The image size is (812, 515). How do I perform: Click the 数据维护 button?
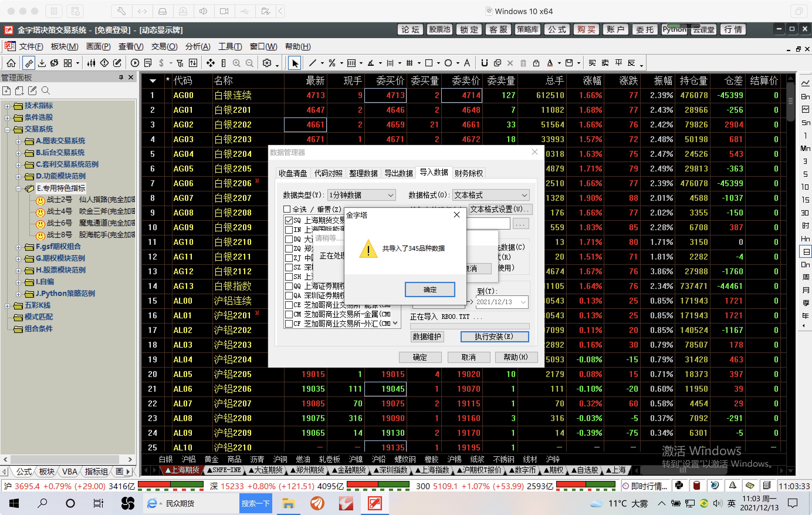coord(427,336)
